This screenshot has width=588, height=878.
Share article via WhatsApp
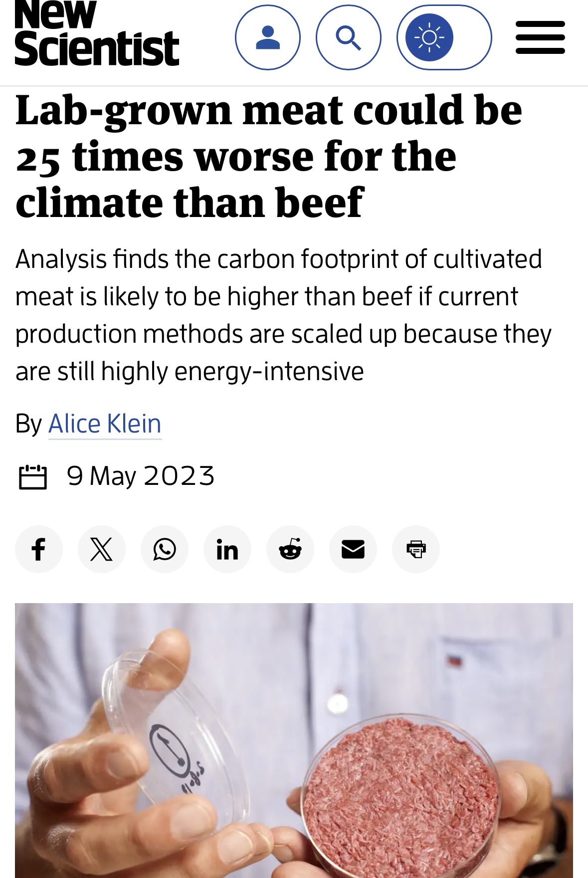pyautogui.click(x=165, y=549)
